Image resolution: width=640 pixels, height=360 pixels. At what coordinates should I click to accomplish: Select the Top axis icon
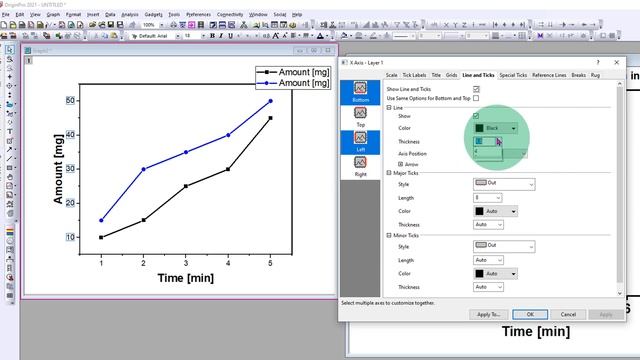point(360,117)
